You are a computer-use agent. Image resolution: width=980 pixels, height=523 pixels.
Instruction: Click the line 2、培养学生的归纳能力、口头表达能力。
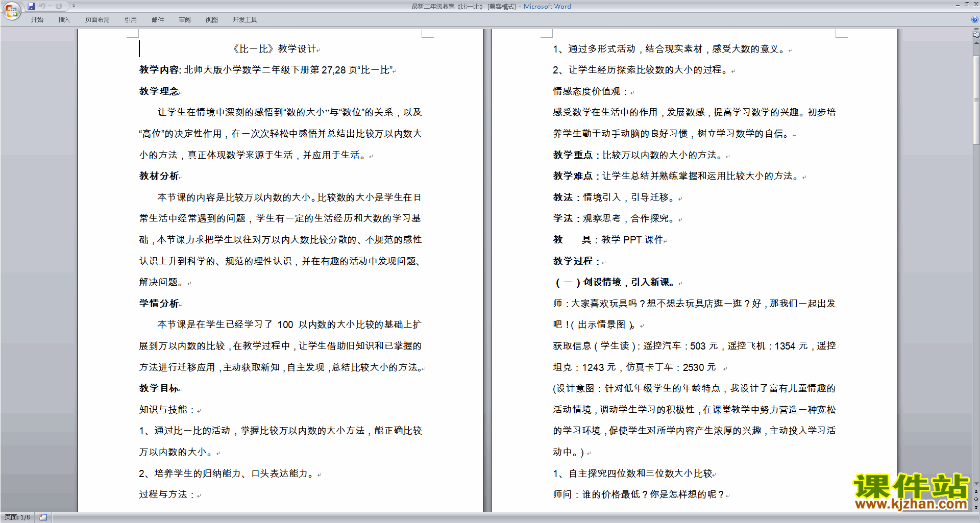(228, 474)
